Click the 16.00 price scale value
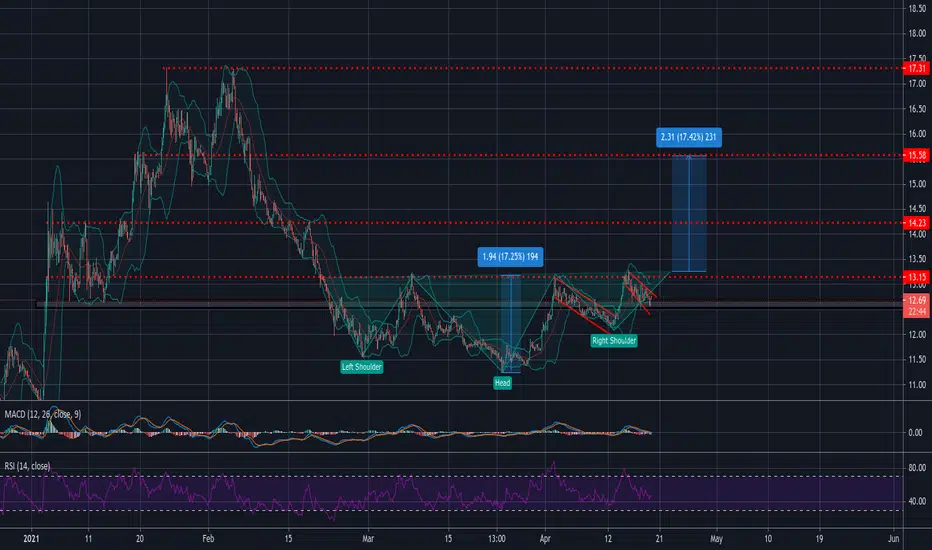This screenshot has height=550, width=932. (917, 134)
